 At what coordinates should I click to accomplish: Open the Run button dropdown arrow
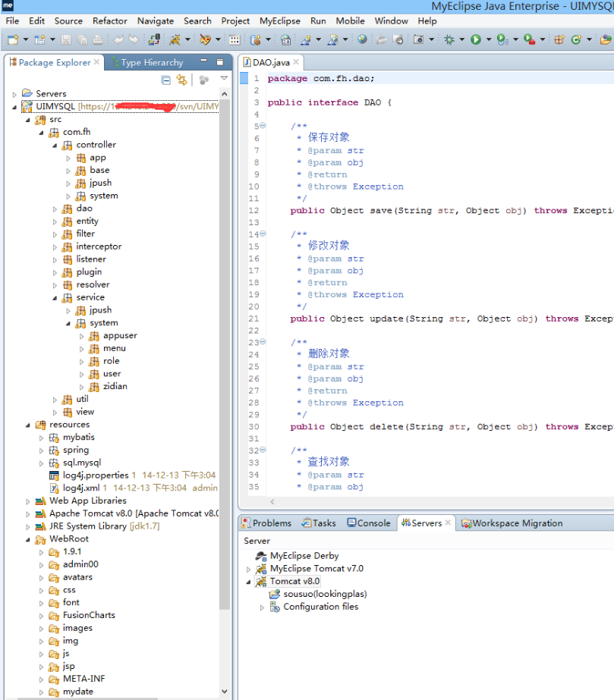click(x=489, y=39)
